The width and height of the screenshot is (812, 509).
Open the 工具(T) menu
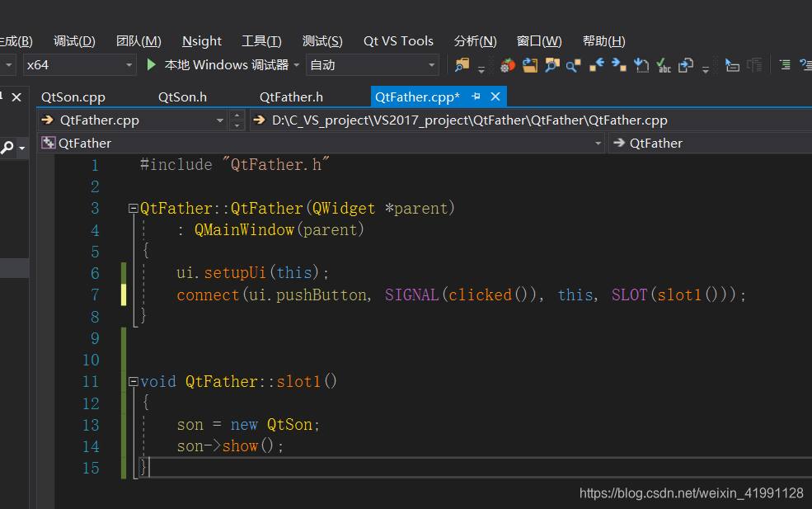click(x=261, y=41)
